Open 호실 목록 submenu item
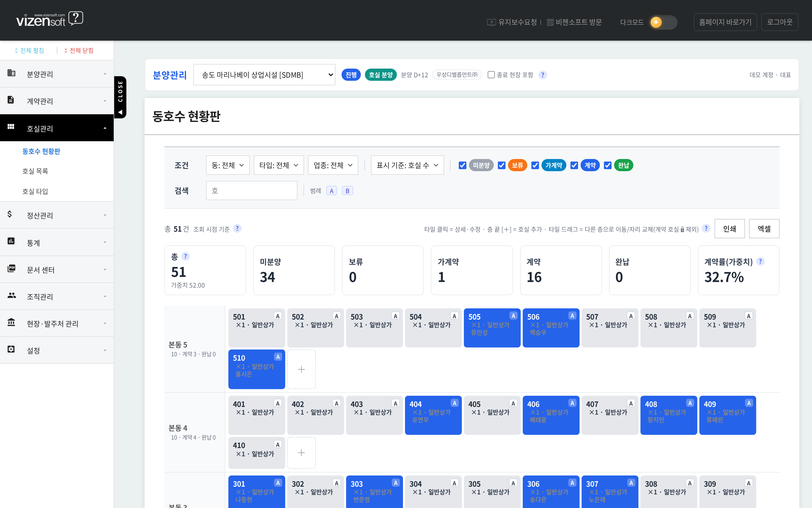The height and width of the screenshot is (508, 812). tap(35, 171)
